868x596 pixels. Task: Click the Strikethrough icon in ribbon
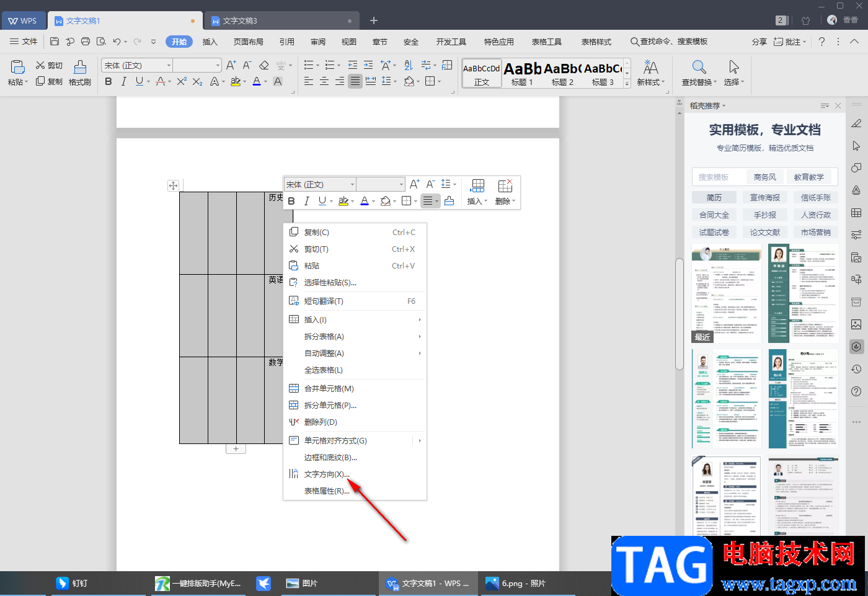pos(161,81)
